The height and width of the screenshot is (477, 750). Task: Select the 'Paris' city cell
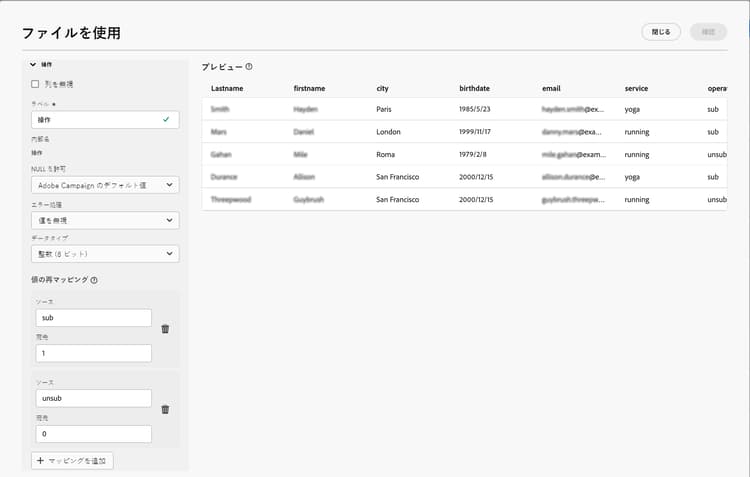coord(384,109)
